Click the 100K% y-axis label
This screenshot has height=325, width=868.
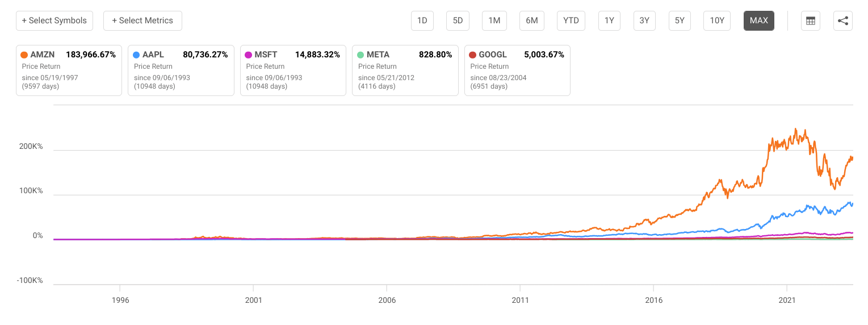[31, 191]
